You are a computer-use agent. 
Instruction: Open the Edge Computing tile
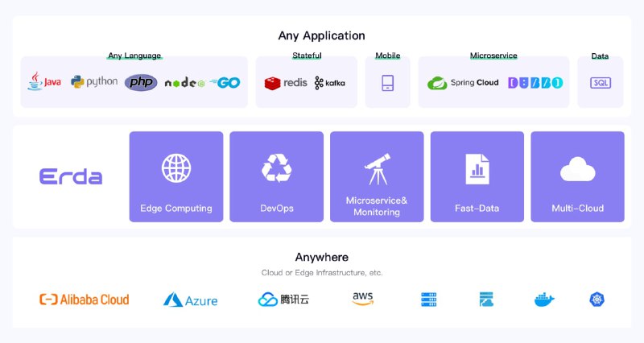click(176, 176)
